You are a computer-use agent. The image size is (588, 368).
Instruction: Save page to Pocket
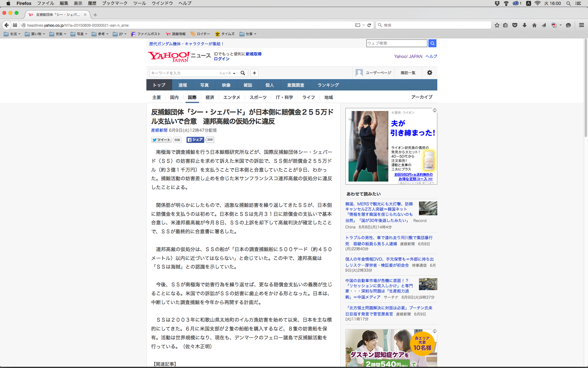pos(515,25)
